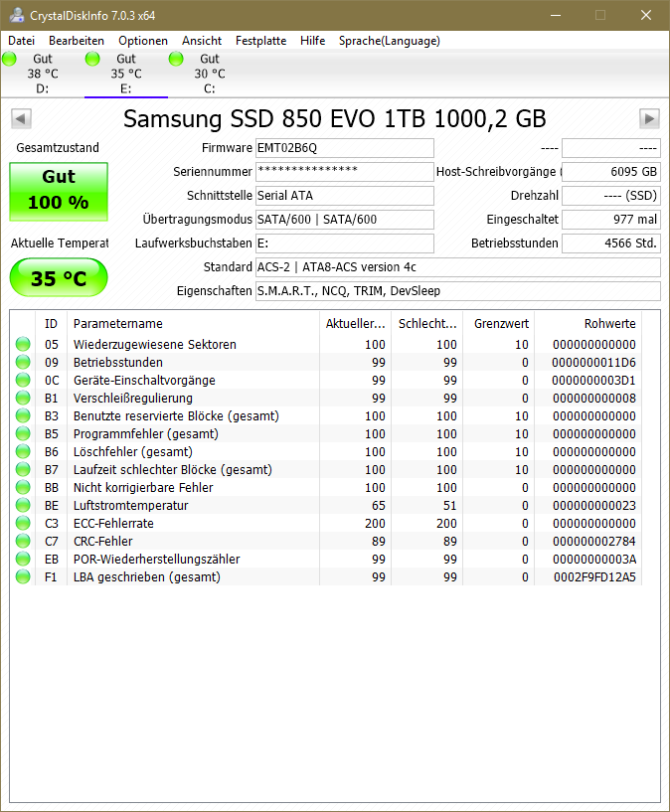
Task: Click status orb of Löschfehler row
Action: 23,451
